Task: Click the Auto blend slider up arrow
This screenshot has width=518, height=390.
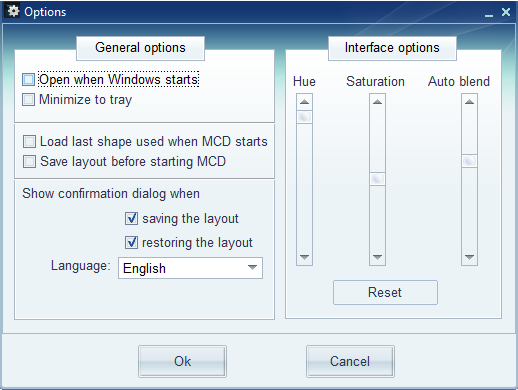Action: (x=469, y=102)
